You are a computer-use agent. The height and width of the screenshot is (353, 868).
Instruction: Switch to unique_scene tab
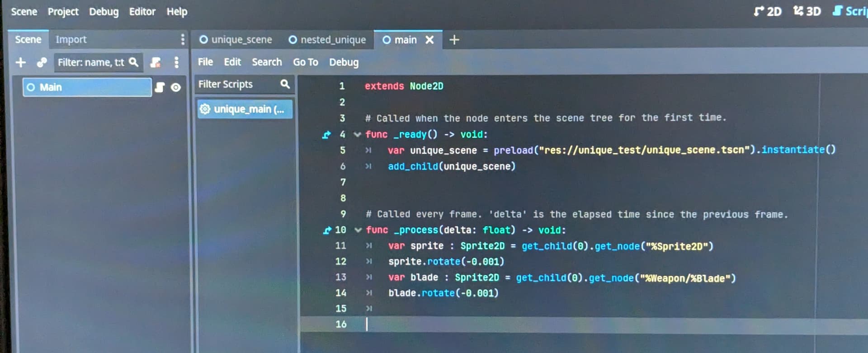click(x=236, y=40)
